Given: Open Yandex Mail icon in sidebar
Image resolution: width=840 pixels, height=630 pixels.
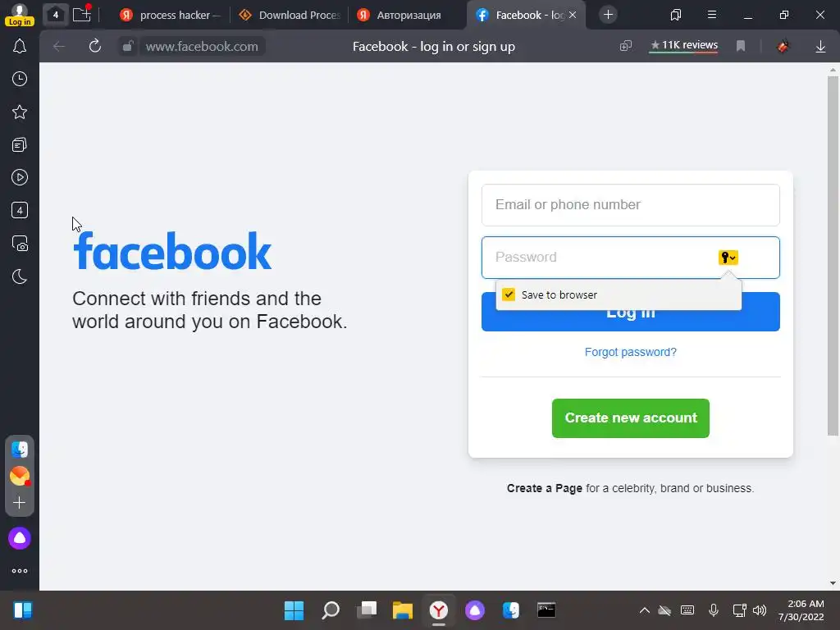Looking at the screenshot, I should coord(20,476).
